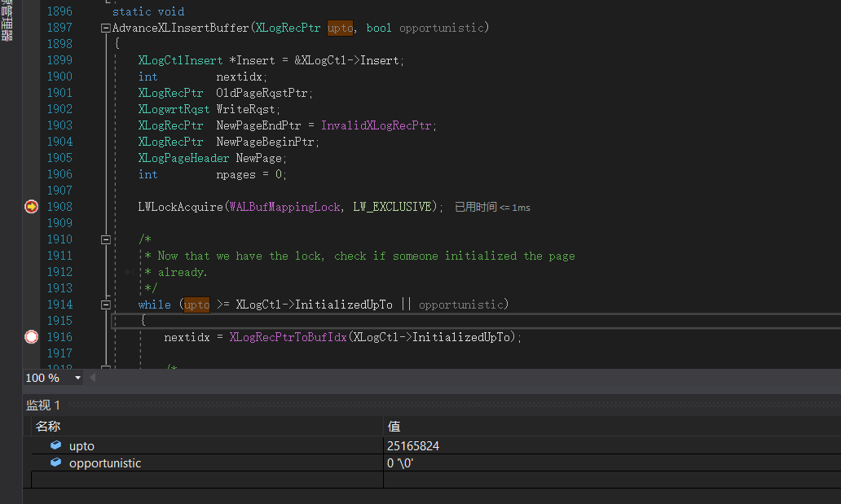Click the hollow breakpoint circle at line 1916
This screenshot has width=841, height=504.
click(30, 336)
